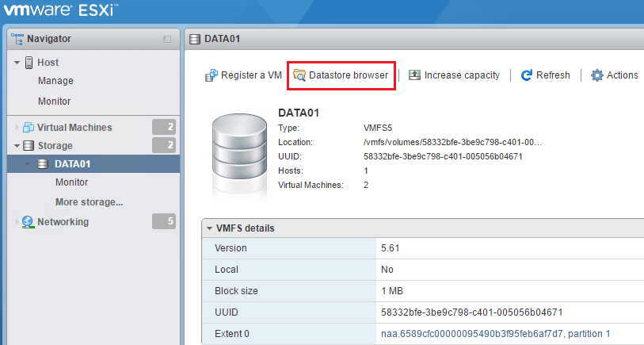Collapse the Host tree node
Screen dimensions: 644x345
click(17, 63)
